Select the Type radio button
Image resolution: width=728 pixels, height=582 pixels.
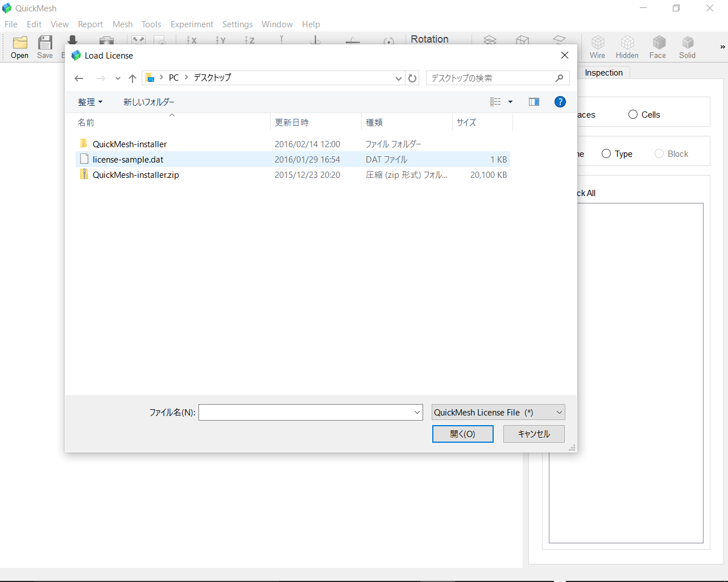(x=606, y=153)
